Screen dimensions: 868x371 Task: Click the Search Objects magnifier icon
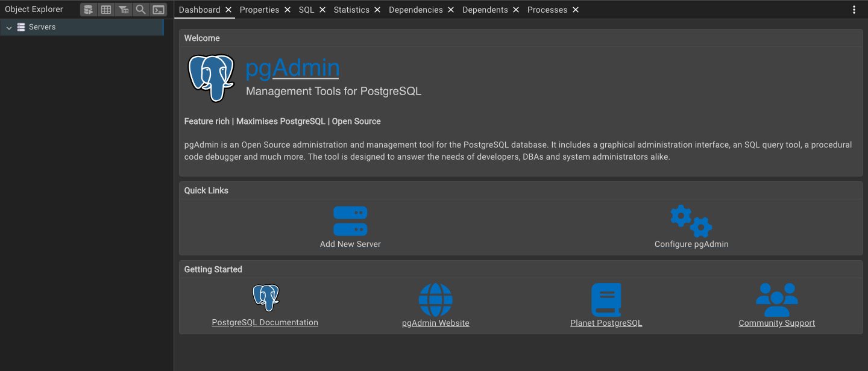click(141, 10)
